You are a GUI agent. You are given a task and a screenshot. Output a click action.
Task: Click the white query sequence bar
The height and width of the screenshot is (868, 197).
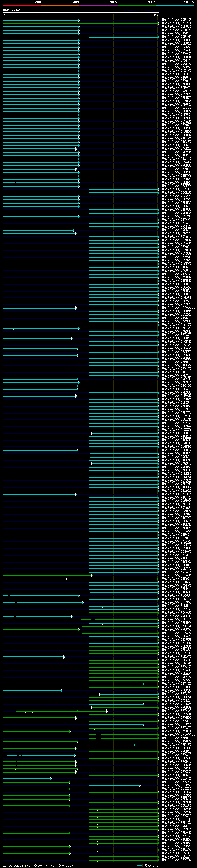81,13
